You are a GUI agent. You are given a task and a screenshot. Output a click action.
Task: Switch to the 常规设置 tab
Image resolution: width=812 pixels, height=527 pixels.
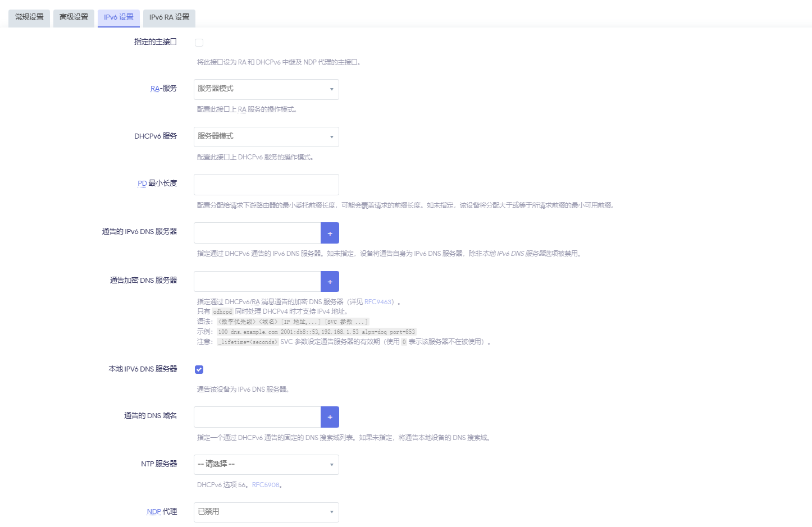tap(29, 17)
